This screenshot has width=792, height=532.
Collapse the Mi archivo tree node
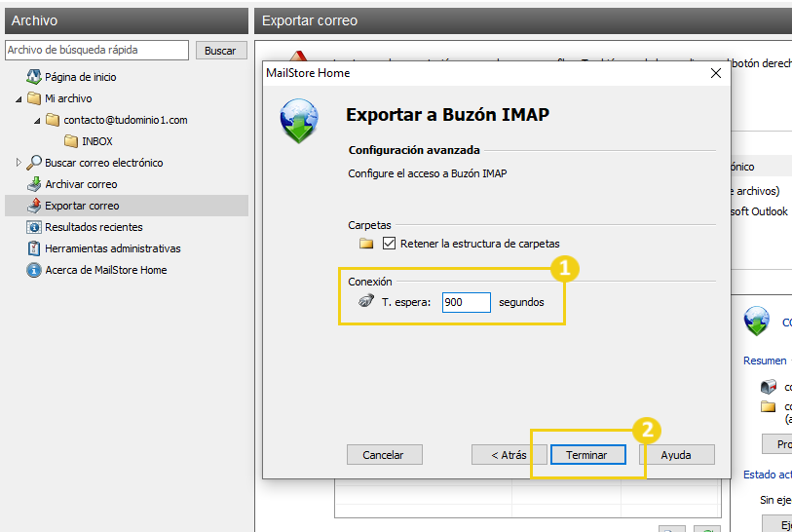click(19, 99)
